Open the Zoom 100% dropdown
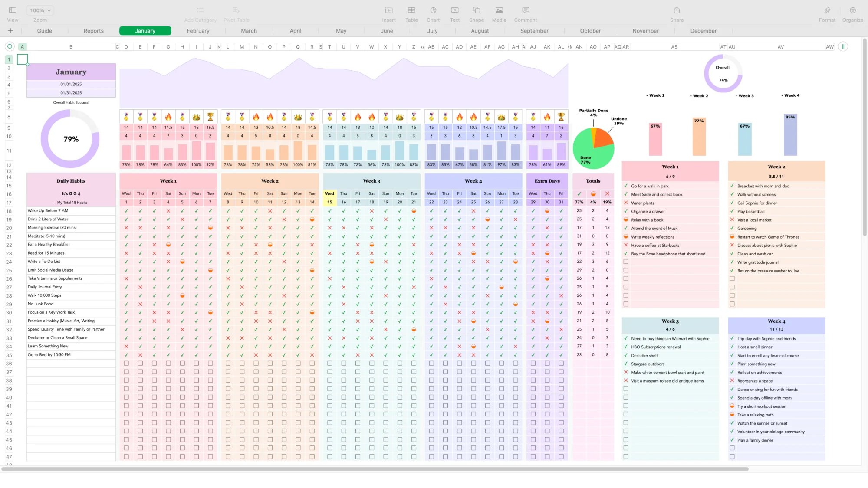Screen dimensions: 868x488 point(40,10)
